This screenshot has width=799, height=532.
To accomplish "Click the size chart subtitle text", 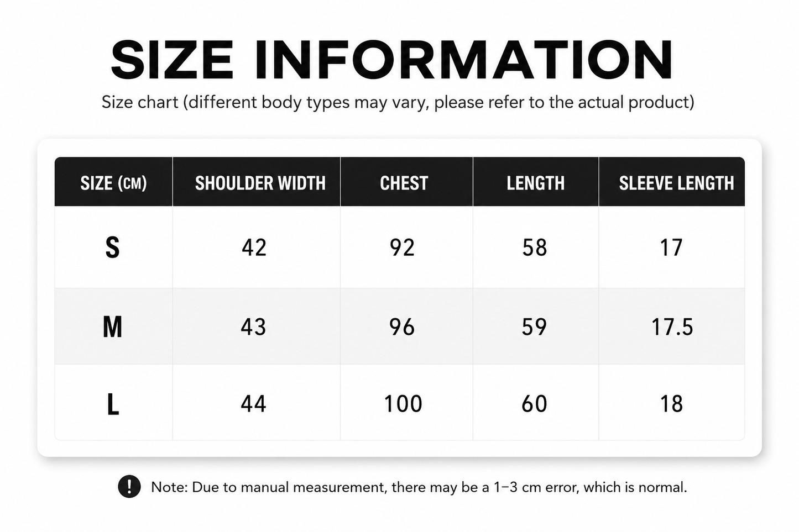I will pos(398,102).
